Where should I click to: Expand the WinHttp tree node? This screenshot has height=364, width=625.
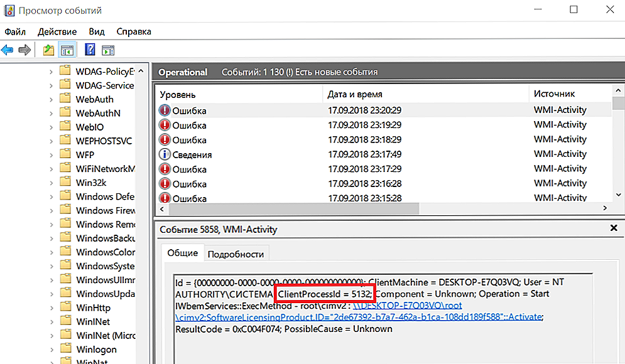52,308
